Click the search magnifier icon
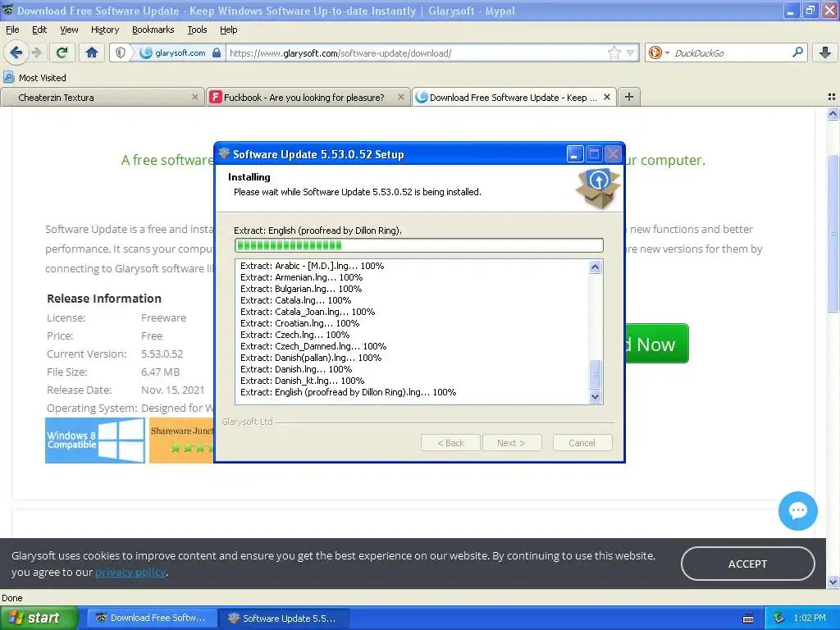This screenshot has width=840, height=630. pyautogui.click(x=797, y=52)
